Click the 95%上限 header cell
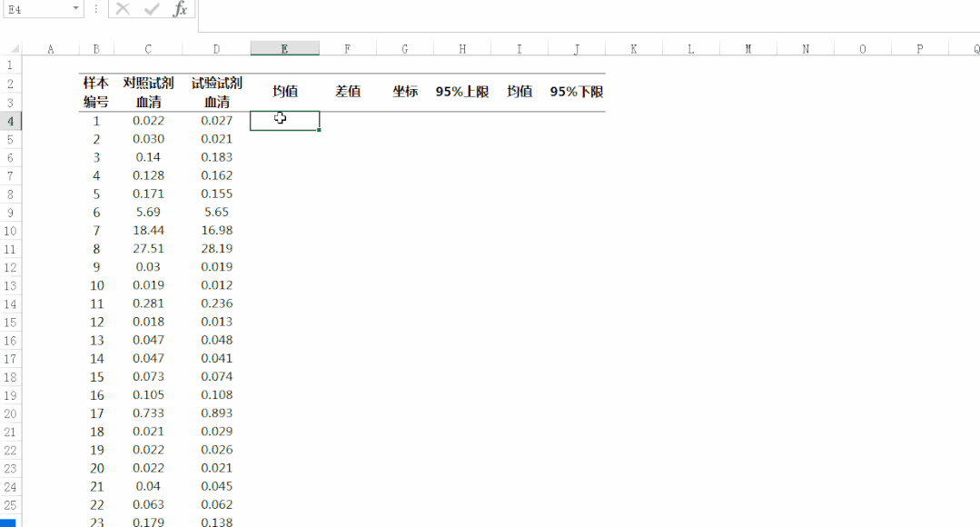Screen dimensions: 980x527 (462, 92)
